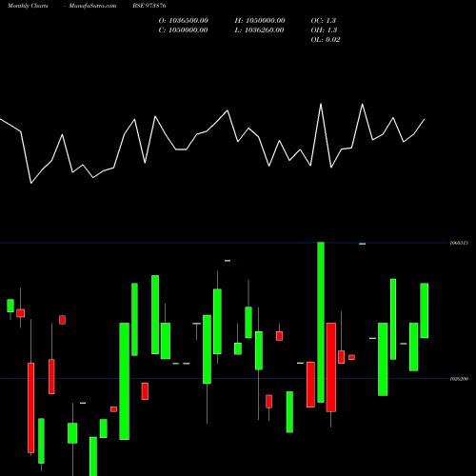Click the lower price axis label ending 200
This screenshot has width=476, height=476.
tap(459, 379)
